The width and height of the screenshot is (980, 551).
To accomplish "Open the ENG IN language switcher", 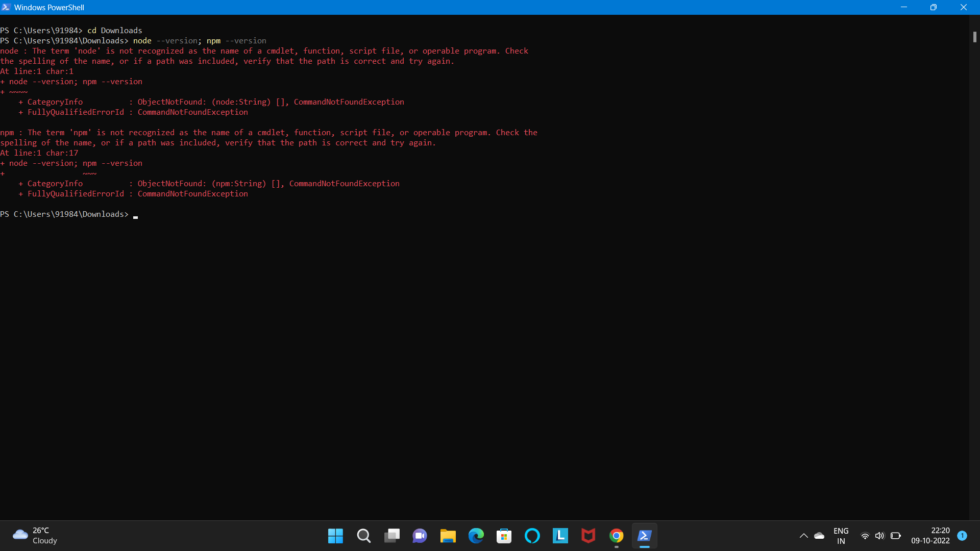I will pyautogui.click(x=841, y=536).
